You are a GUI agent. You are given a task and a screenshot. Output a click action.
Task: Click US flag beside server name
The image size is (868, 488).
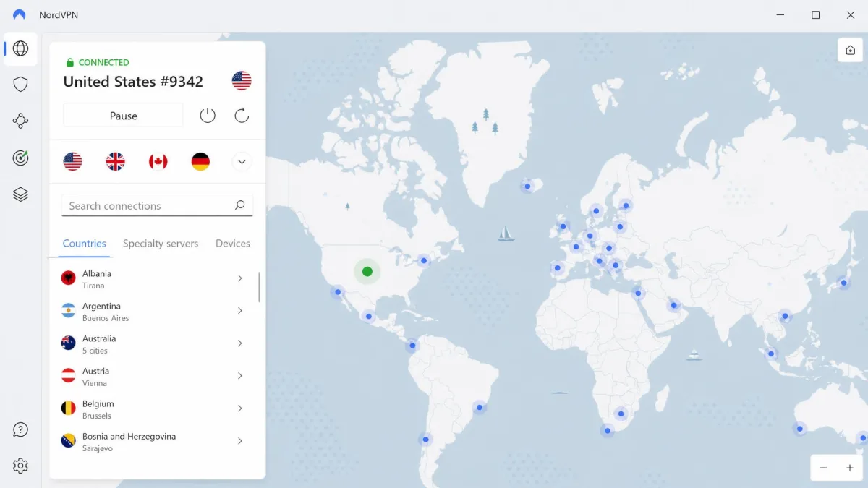click(x=242, y=81)
